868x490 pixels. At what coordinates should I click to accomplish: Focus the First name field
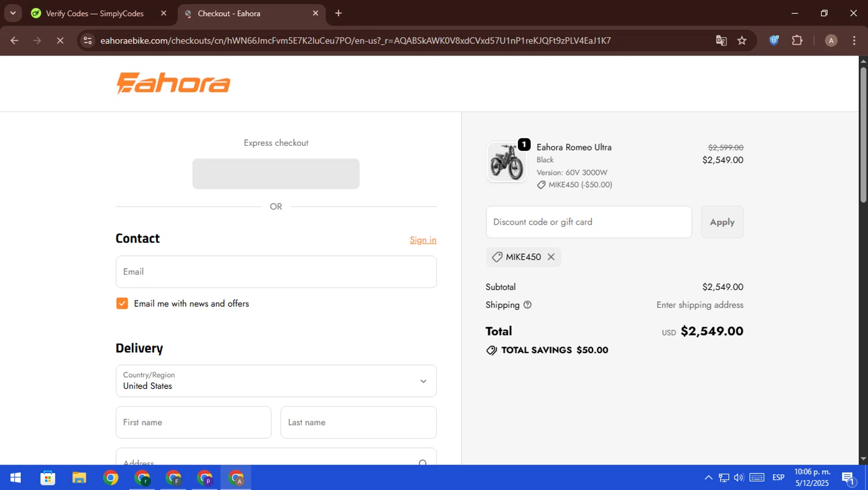pos(193,422)
